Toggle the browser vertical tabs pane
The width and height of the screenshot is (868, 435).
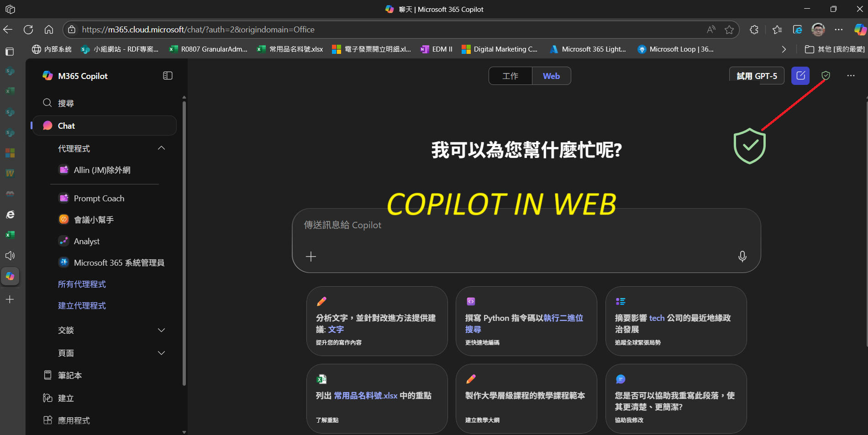coord(10,52)
